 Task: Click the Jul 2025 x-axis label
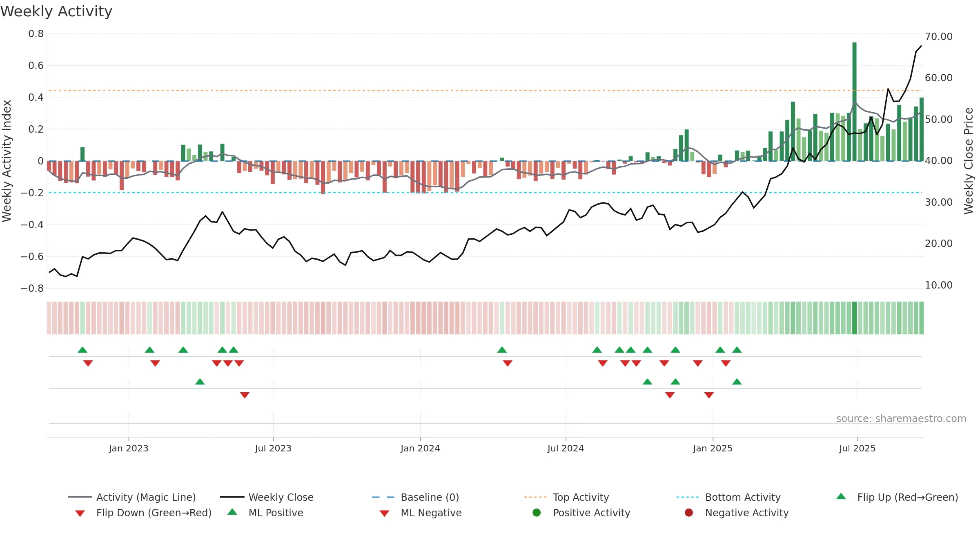(x=857, y=449)
